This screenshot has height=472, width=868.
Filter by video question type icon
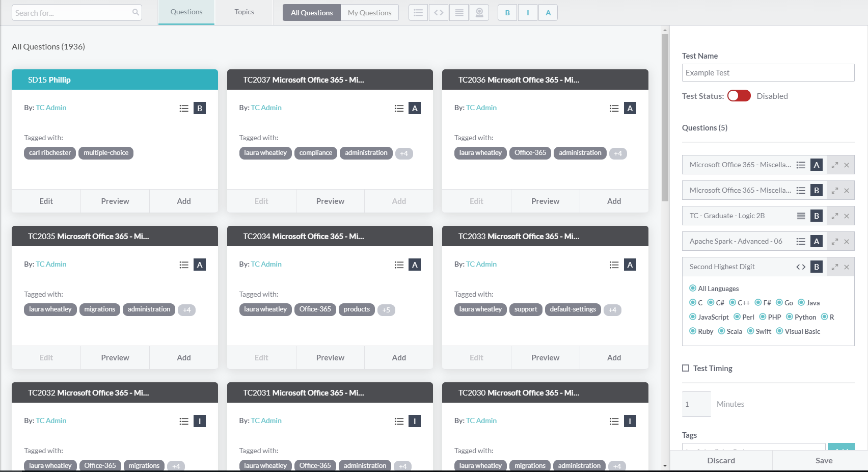coord(479,13)
